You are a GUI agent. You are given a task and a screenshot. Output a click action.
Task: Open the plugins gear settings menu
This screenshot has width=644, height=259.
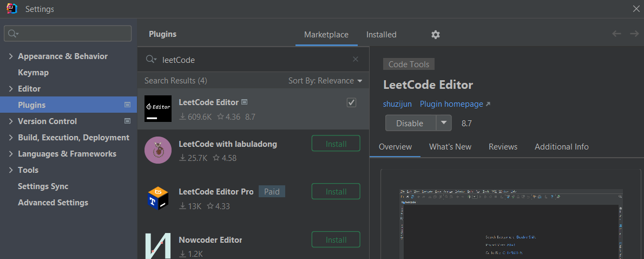(435, 35)
